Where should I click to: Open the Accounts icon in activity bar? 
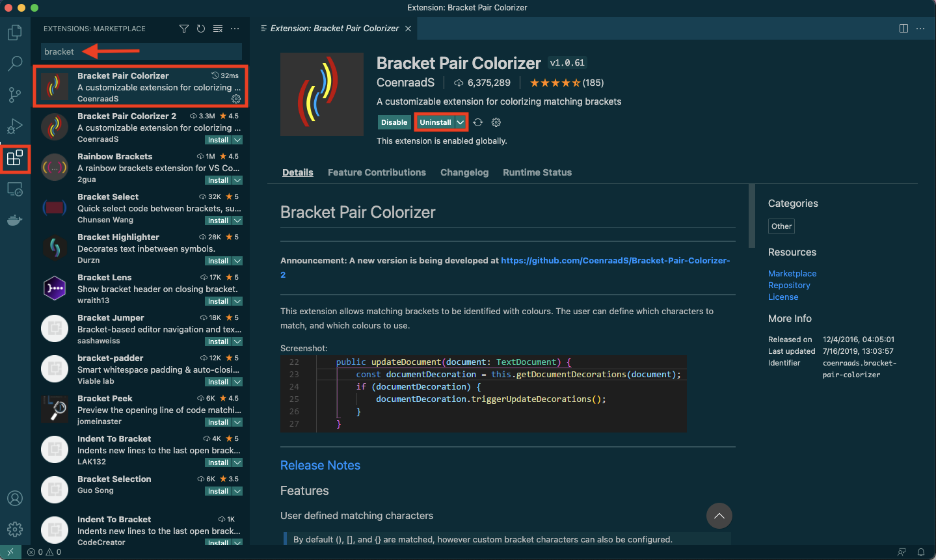pos(15,498)
